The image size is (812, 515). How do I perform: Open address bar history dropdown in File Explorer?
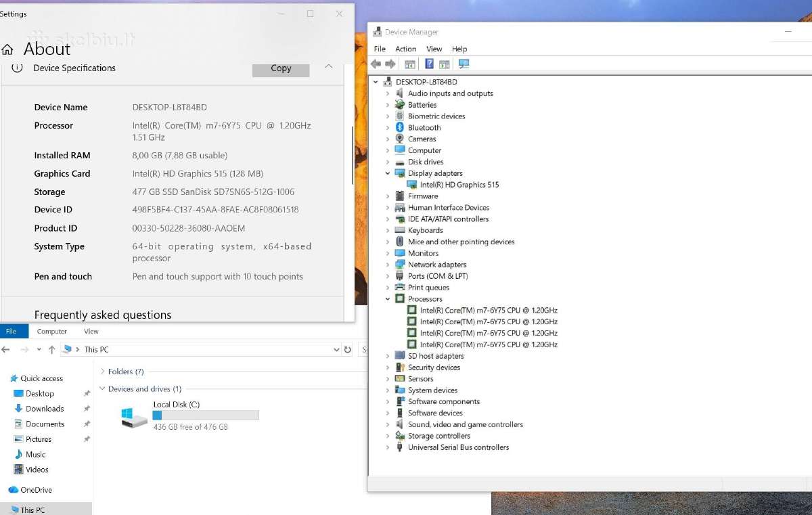[x=336, y=350]
